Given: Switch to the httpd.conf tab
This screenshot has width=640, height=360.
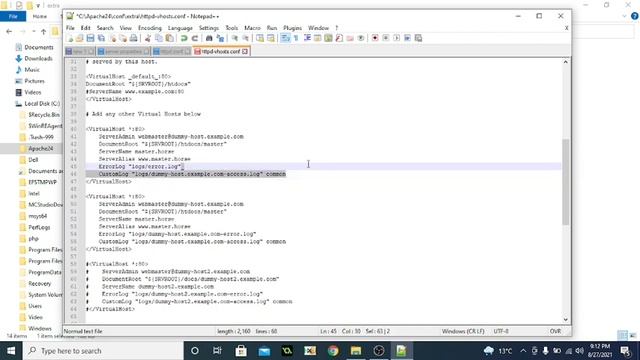Looking at the screenshot, I should [x=171, y=51].
